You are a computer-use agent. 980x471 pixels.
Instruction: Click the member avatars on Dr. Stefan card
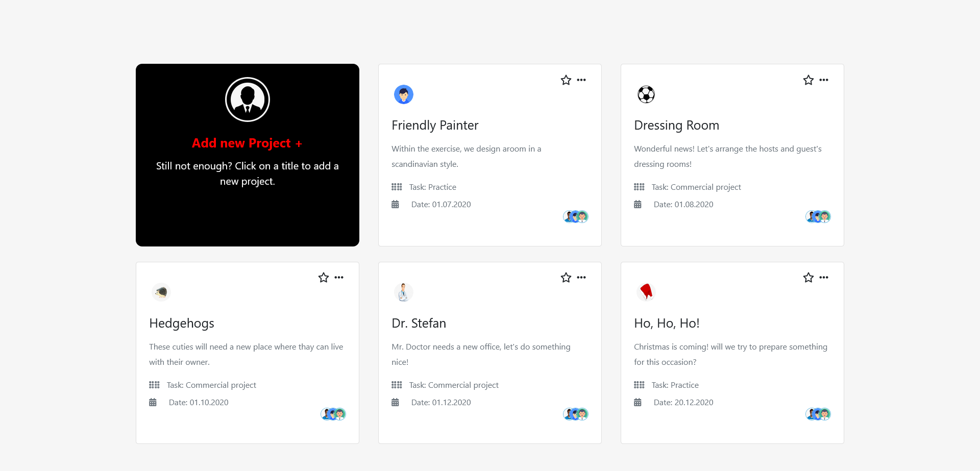coord(575,414)
